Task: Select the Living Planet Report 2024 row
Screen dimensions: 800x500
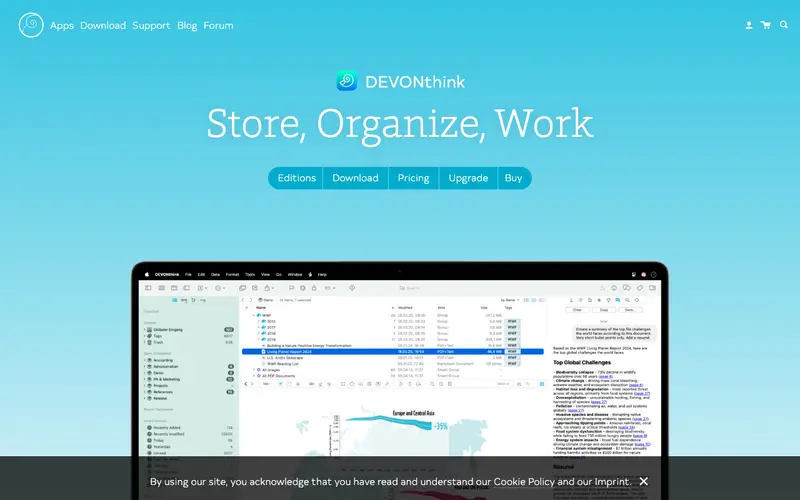Action: click(392, 352)
